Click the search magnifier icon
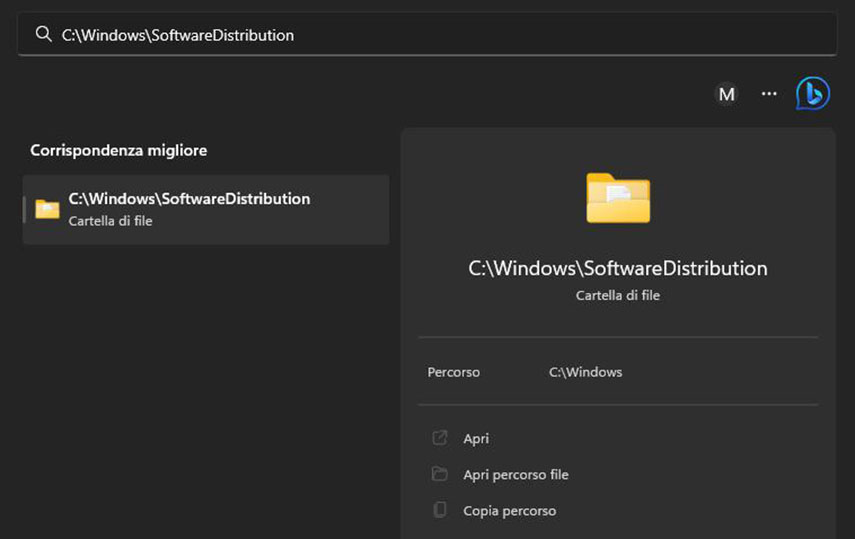 [x=44, y=34]
